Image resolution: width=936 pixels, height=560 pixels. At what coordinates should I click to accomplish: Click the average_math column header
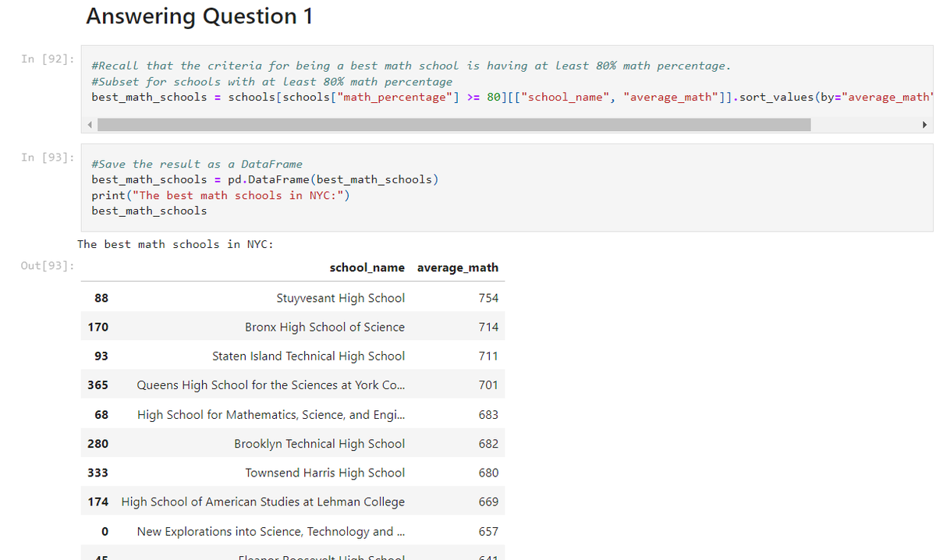tap(458, 268)
